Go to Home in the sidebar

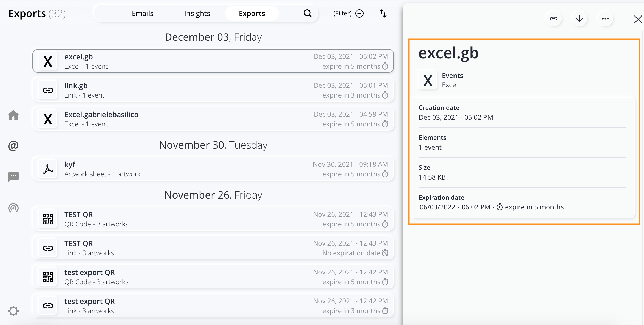pos(13,115)
